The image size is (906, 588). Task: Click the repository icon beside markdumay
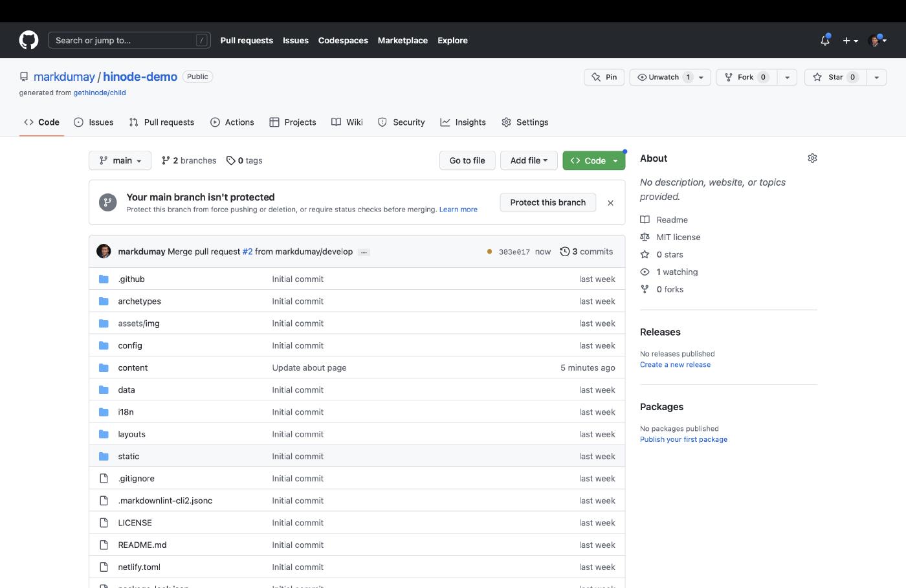(x=24, y=76)
